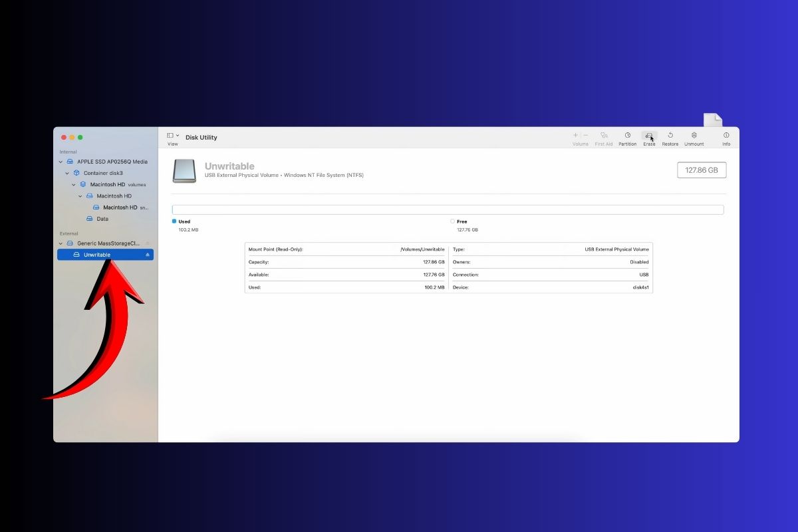
Task: Click the Unwritable volume title heading
Action: tap(229, 166)
